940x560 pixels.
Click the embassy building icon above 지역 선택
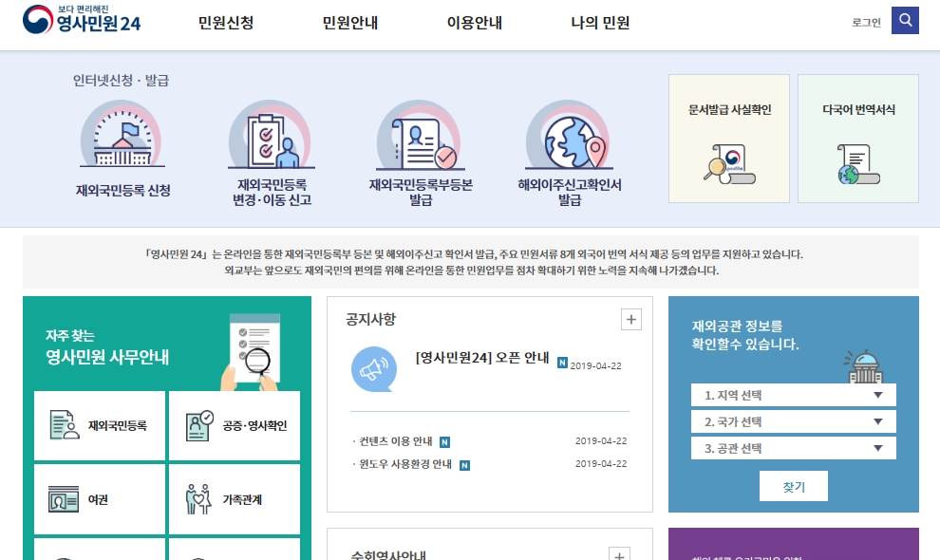click(864, 366)
